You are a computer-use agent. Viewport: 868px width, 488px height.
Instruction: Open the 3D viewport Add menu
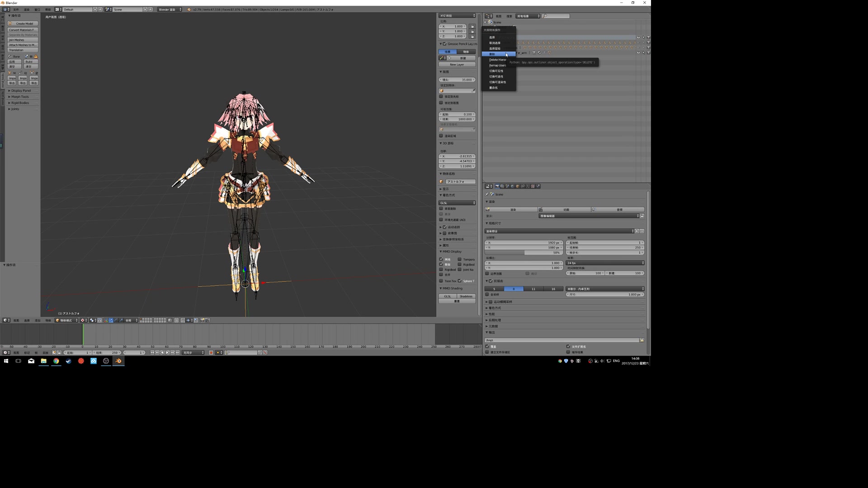[x=38, y=320]
